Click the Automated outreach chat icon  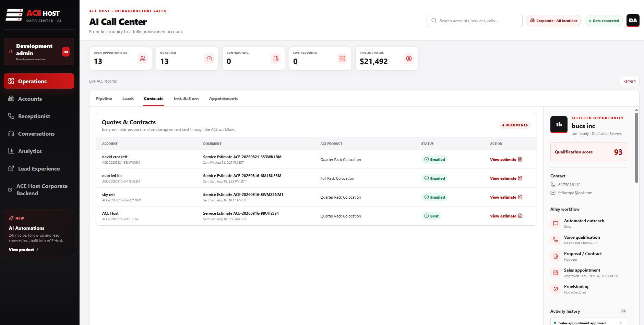[x=556, y=223]
